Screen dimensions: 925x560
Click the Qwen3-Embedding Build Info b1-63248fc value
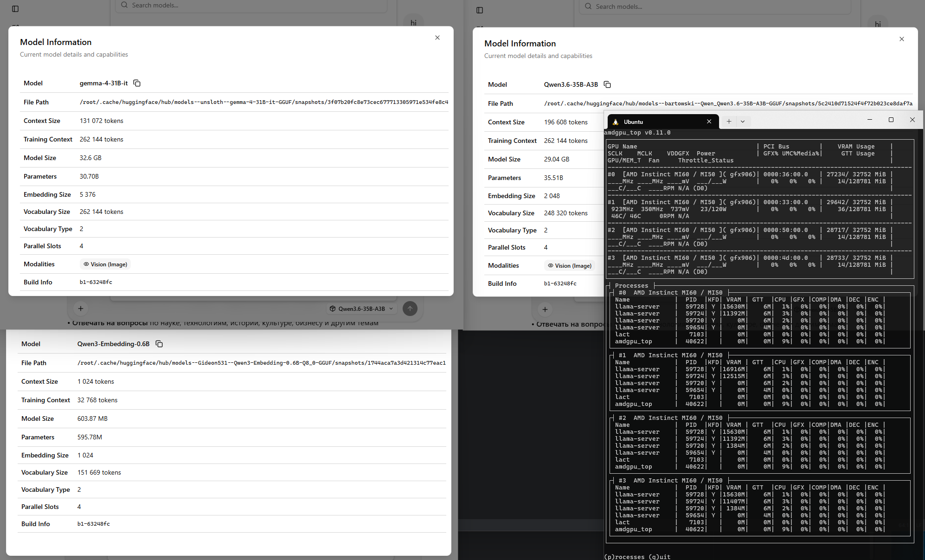[x=94, y=524]
